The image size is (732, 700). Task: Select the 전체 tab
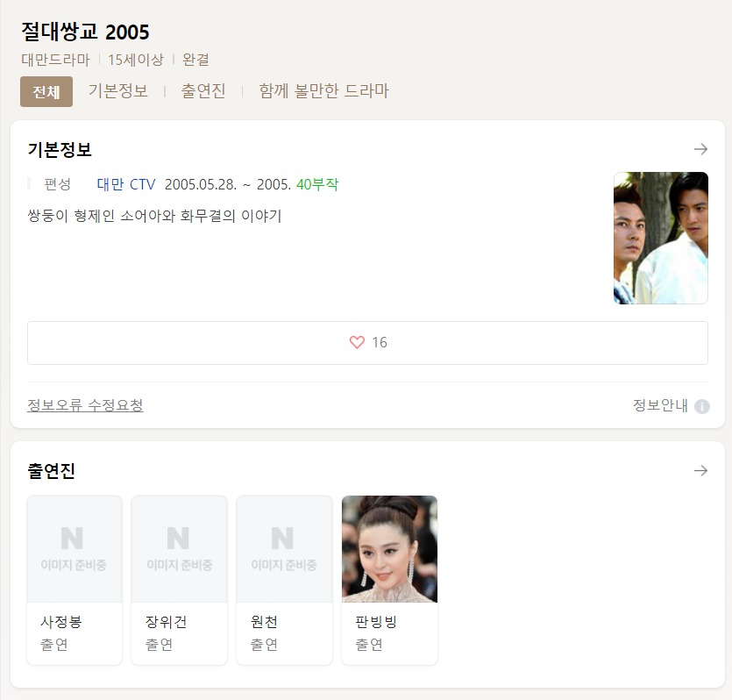[x=46, y=91]
